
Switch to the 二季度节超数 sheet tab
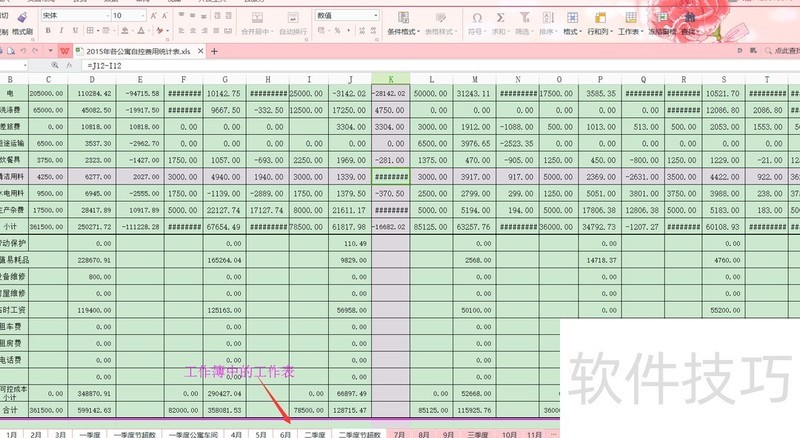pos(360,434)
